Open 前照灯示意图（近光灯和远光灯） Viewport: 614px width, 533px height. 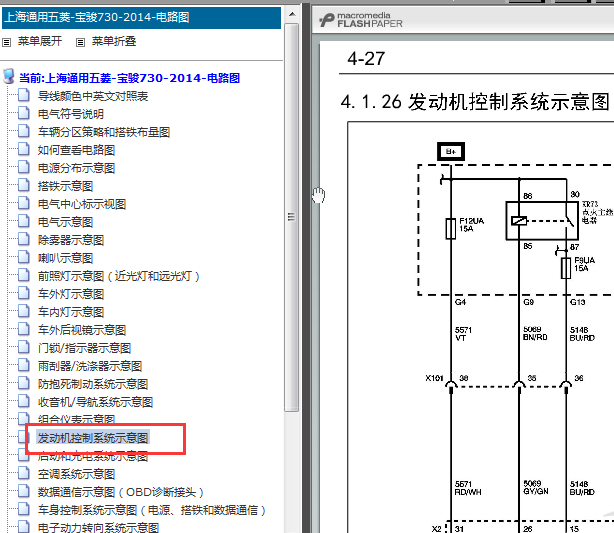point(119,276)
